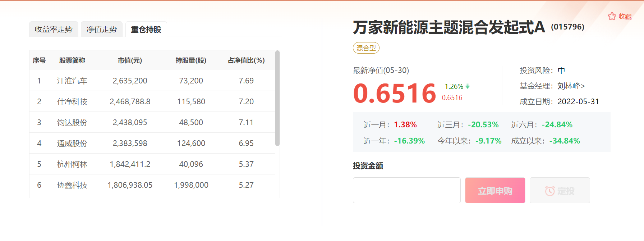Image resolution: width=644 pixels, height=241 pixels.
Task: Click the holdings table vertical scrollbar
Action: tap(277, 98)
